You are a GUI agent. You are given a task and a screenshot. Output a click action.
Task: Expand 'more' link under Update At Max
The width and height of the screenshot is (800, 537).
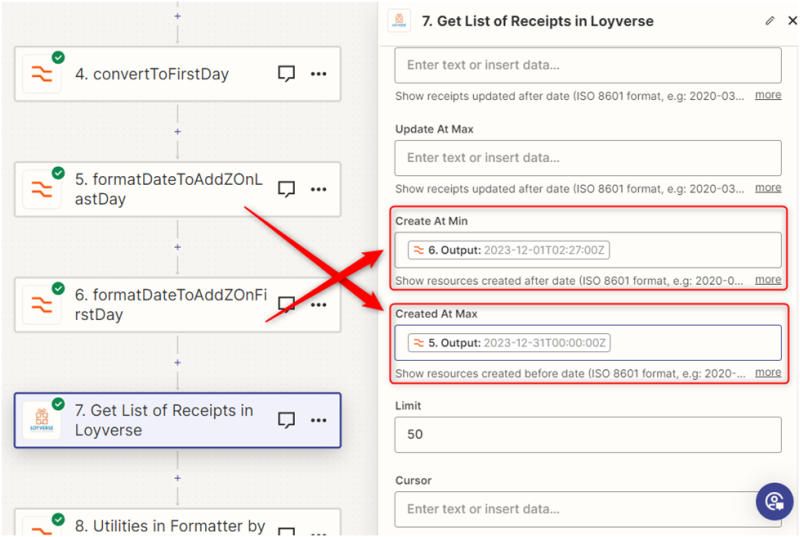pos(767,188)
